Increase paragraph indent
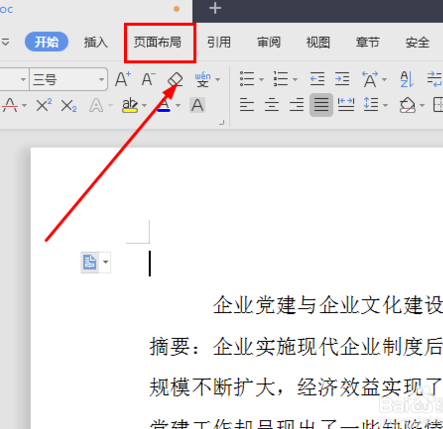The image size is (443, 429). click(x=342, y=79)
